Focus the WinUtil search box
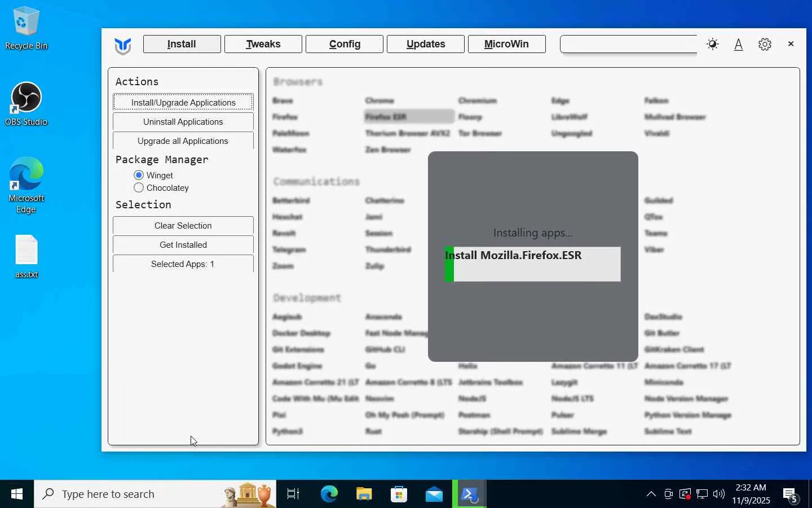The height and width of the screenshot is (508, 812). [629, 44]
